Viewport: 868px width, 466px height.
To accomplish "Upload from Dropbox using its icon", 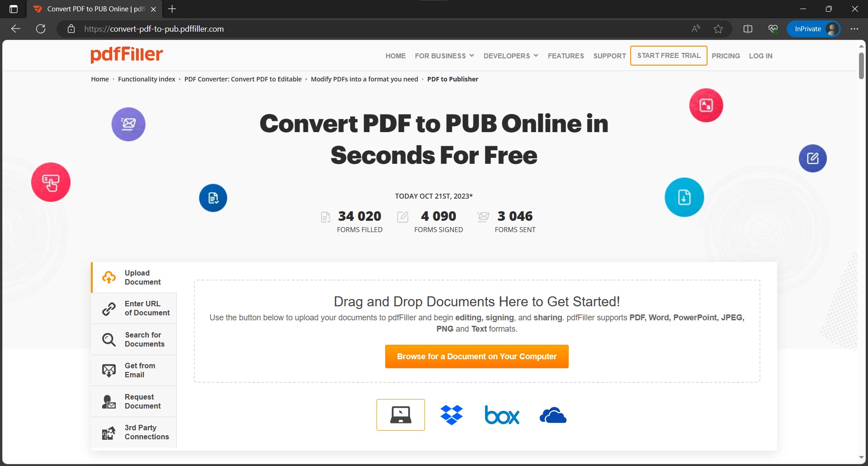I will pos(451,414).
